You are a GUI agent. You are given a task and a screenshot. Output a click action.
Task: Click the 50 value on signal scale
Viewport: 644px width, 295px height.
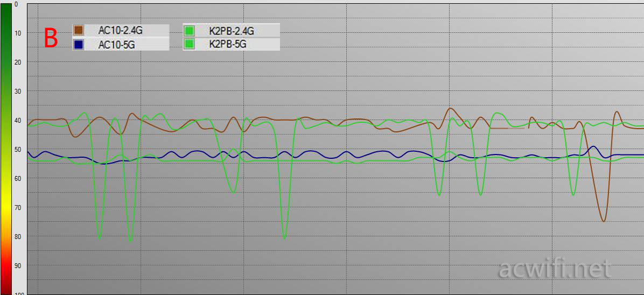[x=18, y=149]
